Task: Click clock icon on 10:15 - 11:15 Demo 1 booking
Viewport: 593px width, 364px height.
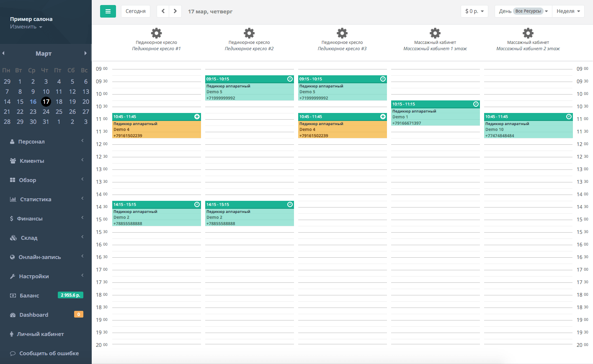Action: tap(476, 104)
